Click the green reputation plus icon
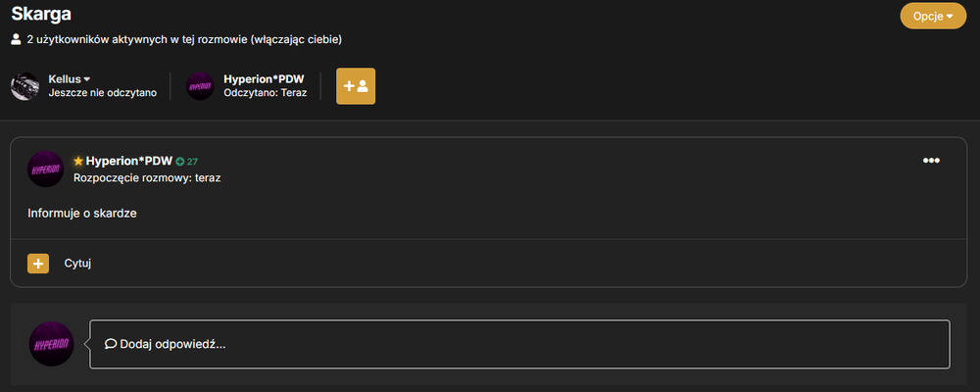 point(180,162)
